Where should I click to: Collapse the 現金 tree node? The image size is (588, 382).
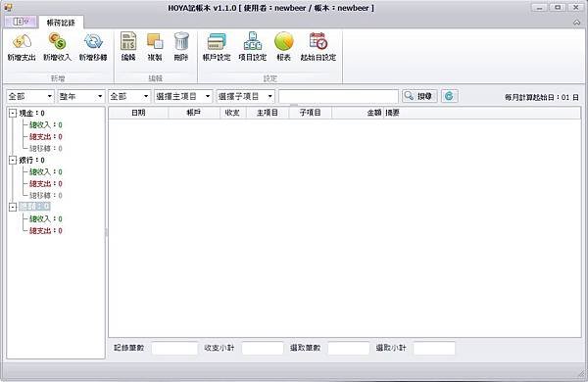(x=13, y=113)
